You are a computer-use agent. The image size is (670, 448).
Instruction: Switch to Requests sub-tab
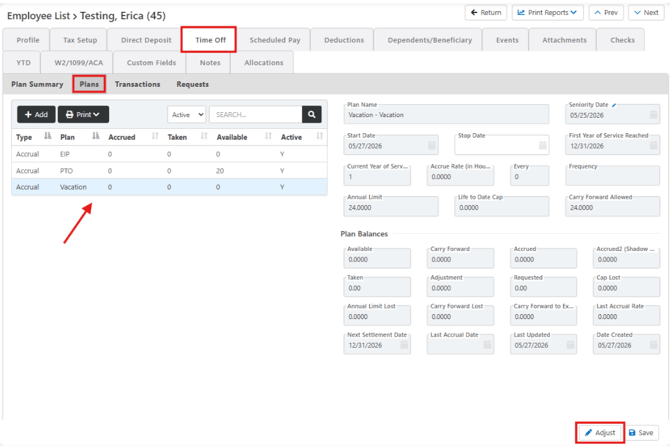193,84
